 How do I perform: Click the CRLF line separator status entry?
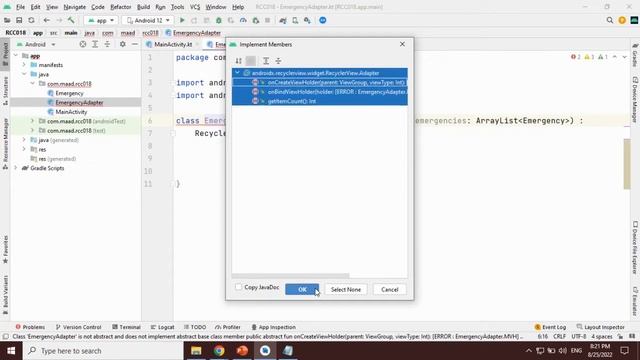click(559, 337)
